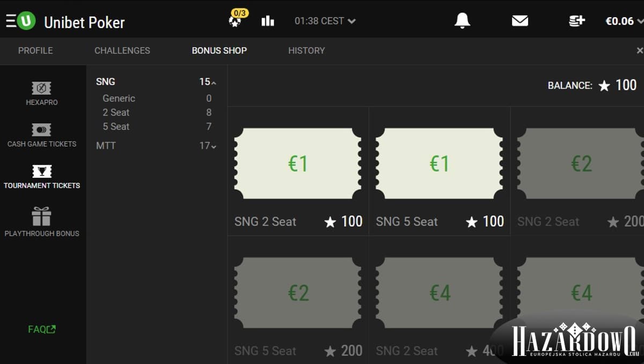Open the FAQ external link
Viewport: 644px width, 364px height.
tap(42, 329)
